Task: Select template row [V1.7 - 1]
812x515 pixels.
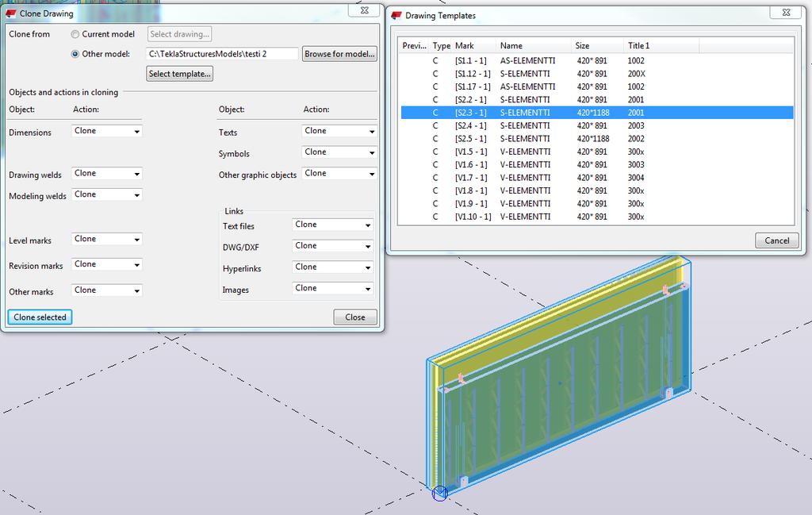Action: click(597, 177)
